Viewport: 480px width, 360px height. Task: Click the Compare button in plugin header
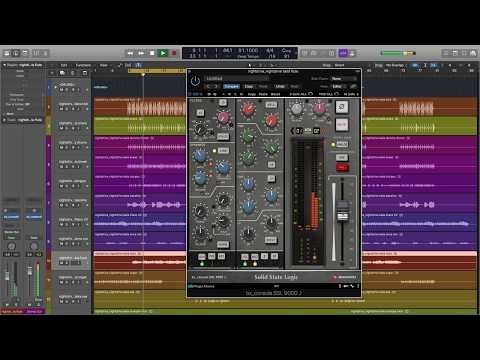click(231, 86)
